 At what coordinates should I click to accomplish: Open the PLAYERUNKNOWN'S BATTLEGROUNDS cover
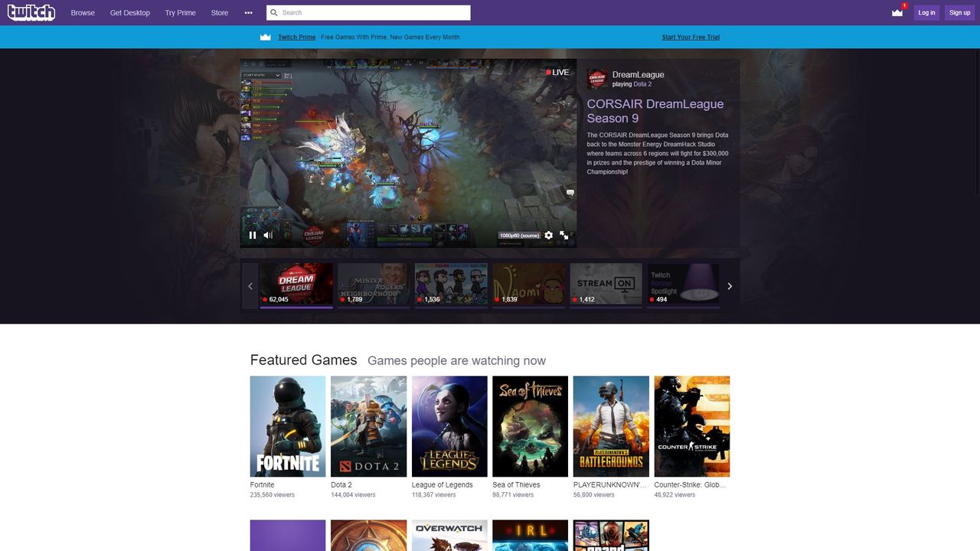pos(611,426)
